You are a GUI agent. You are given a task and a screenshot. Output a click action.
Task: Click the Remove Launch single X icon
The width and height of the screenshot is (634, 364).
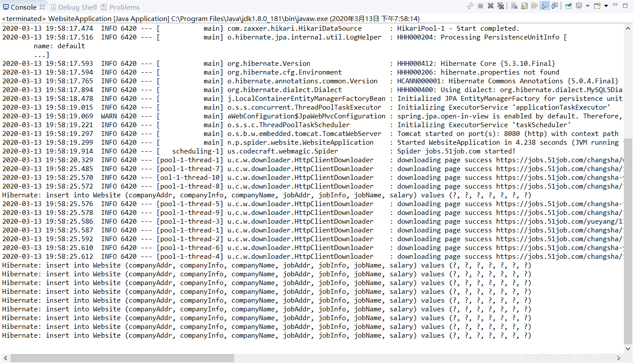point(490,6)
